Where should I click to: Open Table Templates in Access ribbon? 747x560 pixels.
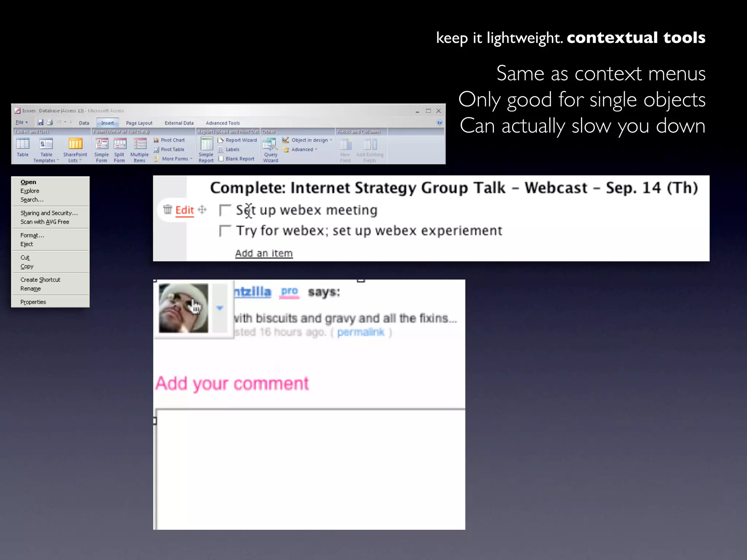pyautogui.click(x=46, y=150)
